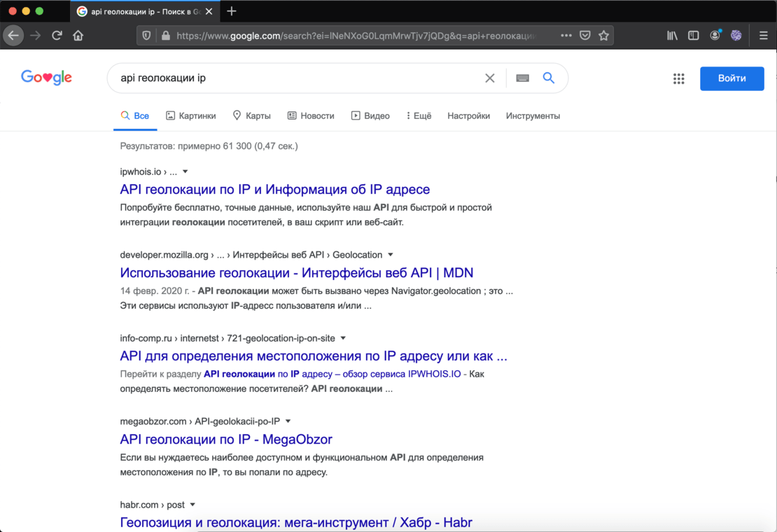Open Настройки search settings
The image size is (777, 532).
[x=468, y=116]
